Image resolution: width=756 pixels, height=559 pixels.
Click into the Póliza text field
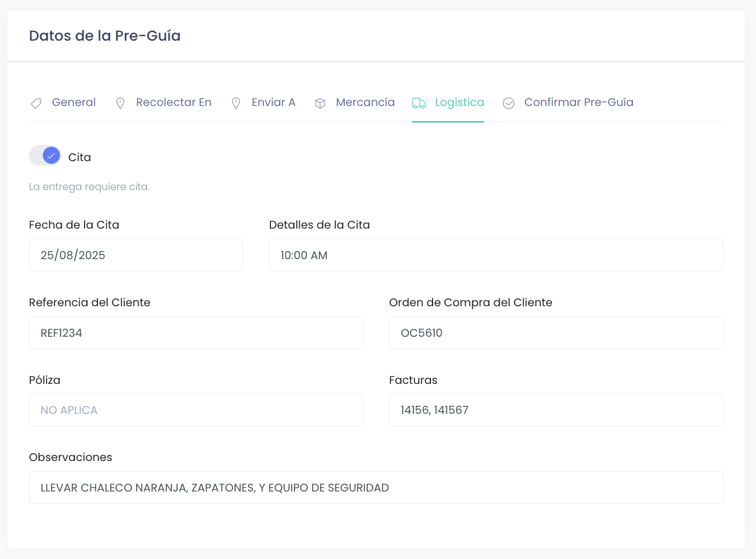point(196,410)
